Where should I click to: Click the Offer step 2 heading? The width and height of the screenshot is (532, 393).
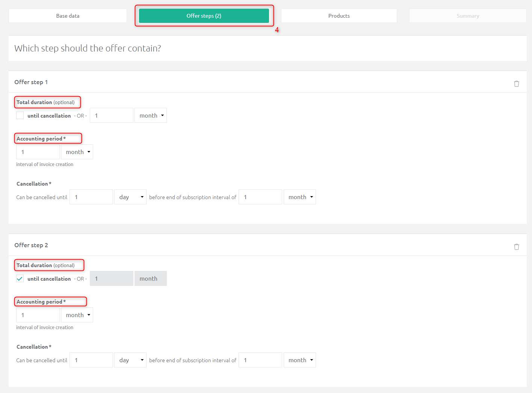click(x=31, y=245)
